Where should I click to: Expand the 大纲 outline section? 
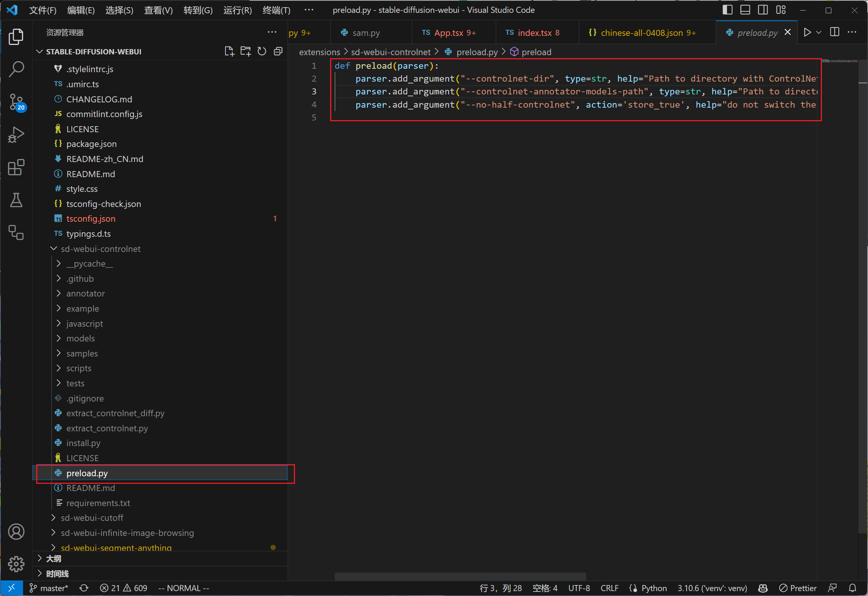point(53,559)
